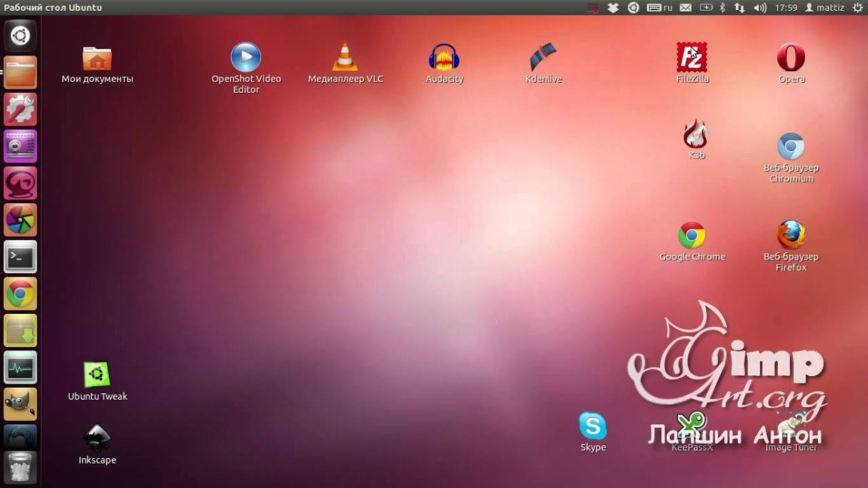Open Home Folder in the launcher
This screenshot has width=868, height=488.
click(x=20, y=73)
